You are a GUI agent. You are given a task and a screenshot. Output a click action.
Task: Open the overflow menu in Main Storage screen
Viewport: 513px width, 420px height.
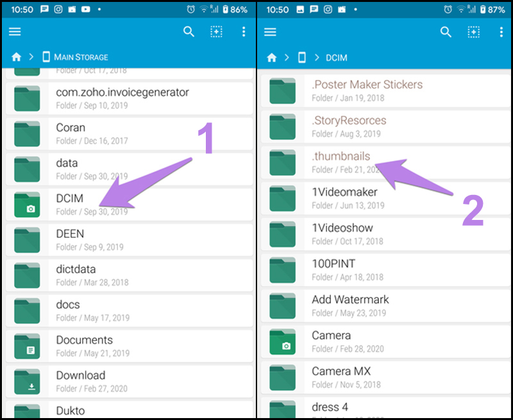click(244, 31)
